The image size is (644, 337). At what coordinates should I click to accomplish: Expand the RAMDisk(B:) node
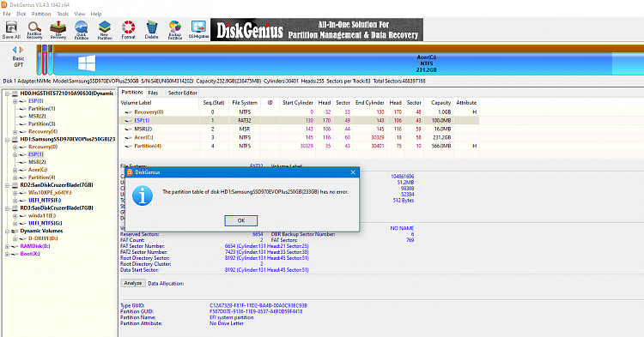(7, 246)
